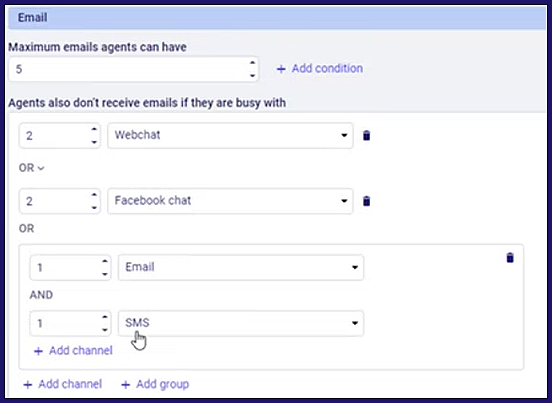Delete the Webchat condition with trash icon
The image size is (552, 403).
(366, 136)
